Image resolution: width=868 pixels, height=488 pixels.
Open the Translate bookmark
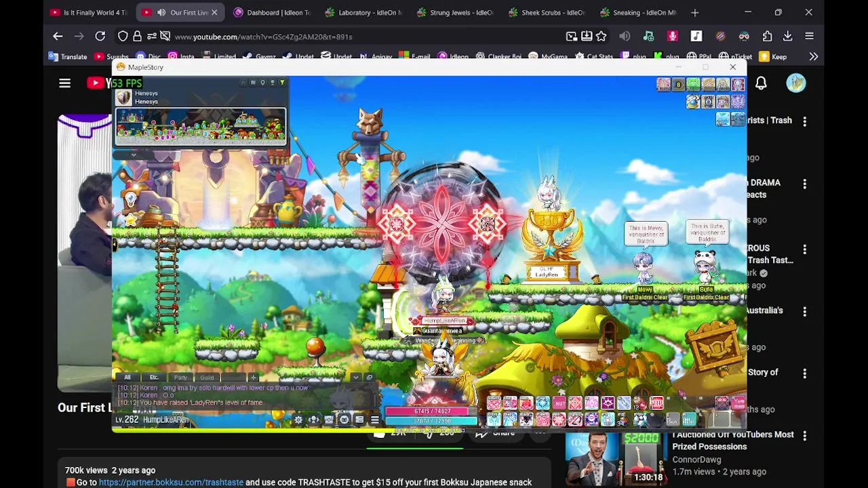pos(68,57)
